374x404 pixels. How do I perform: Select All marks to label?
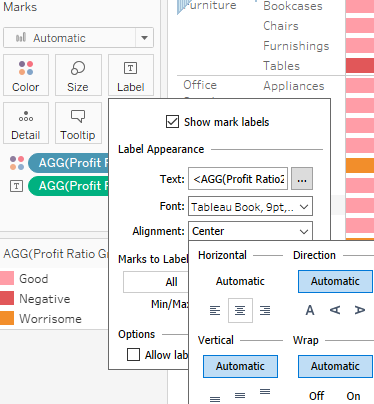pos(156,282)
